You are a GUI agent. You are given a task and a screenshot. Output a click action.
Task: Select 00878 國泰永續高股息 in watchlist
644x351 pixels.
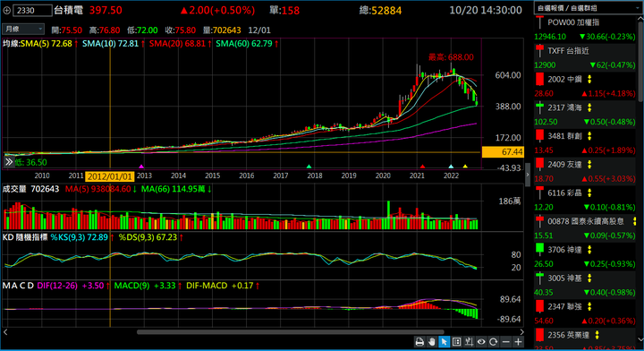585,221
